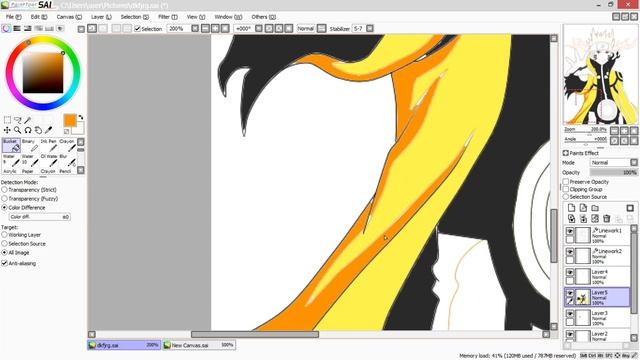640x360 pixels.
Task: Select the zoom magnifier tool
Action: click(x=18, y=130)
